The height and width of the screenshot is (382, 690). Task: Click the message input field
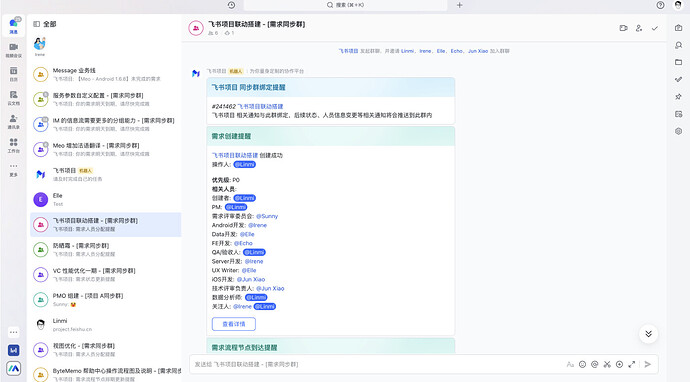(378, 364)
